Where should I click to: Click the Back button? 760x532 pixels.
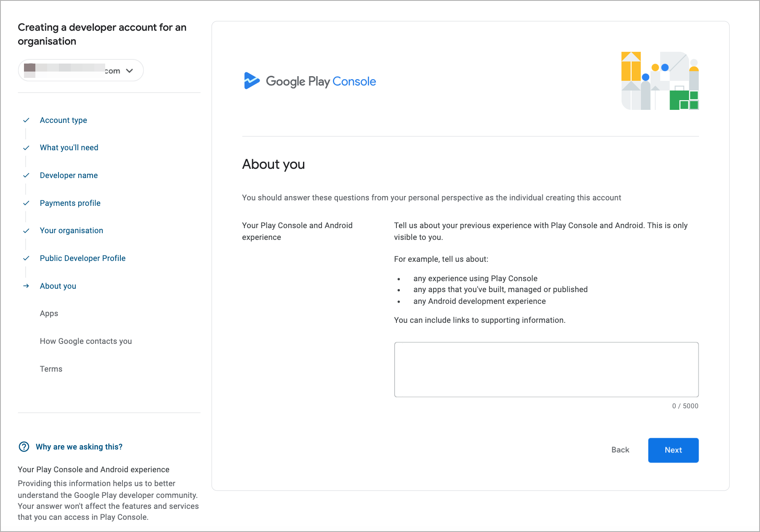(x=620, y=450)
